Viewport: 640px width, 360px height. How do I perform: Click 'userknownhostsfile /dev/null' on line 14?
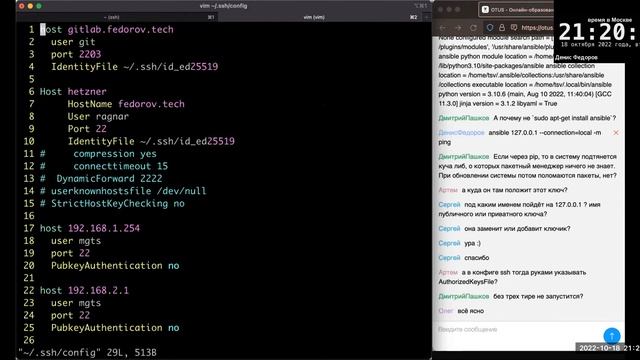point(129,191)
